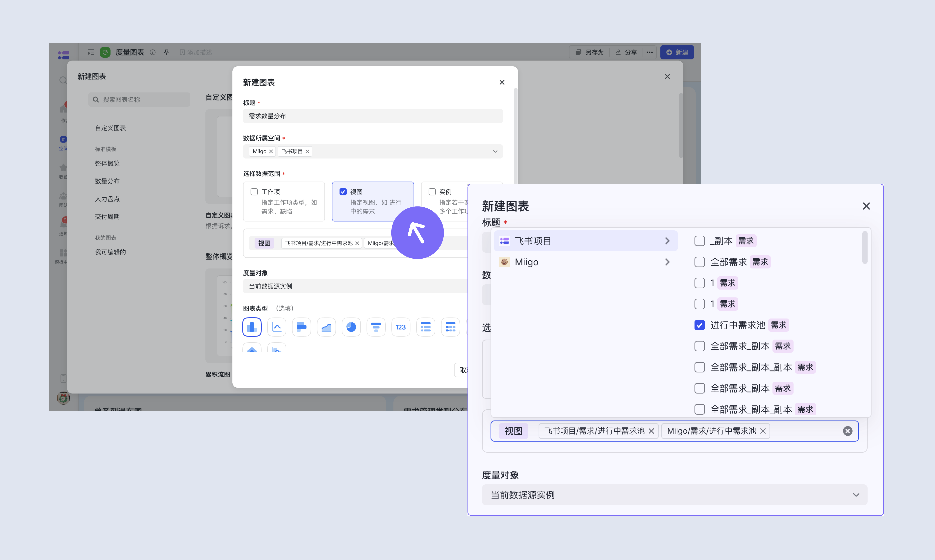Viewport: 935px width, 560px height.
Task: Open the info icon beside 度量图表
Action: pyautogui.click(x=152, y=52)
